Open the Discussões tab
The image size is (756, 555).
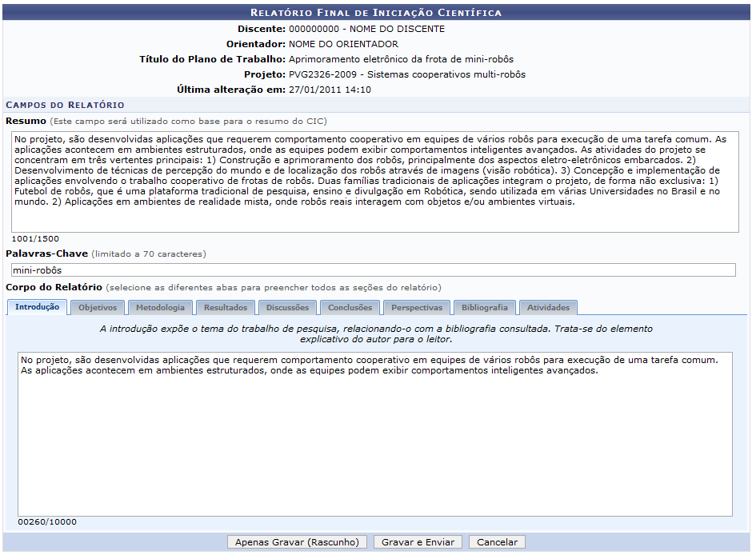coord(287,308)
